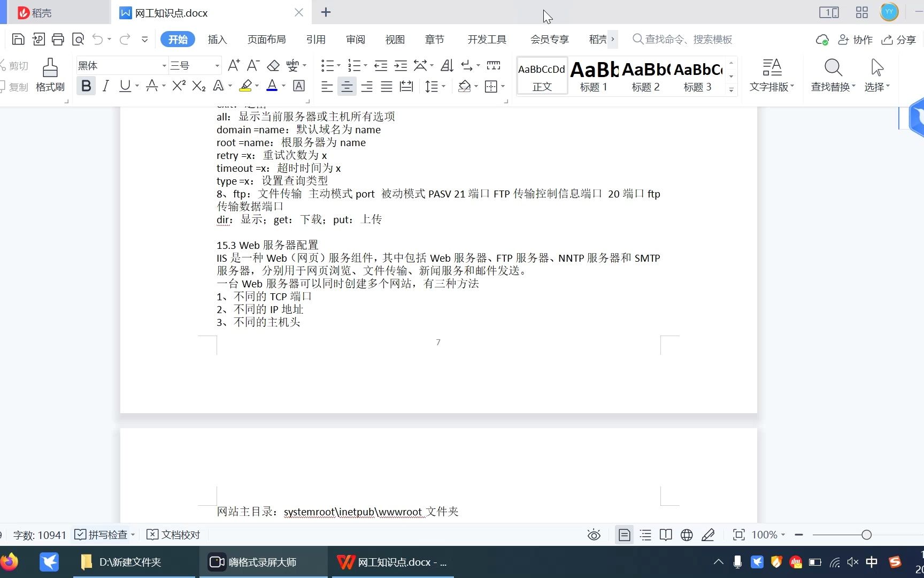The height and width of the screenshot is (578, 924).
Task: Select the format painter tool
Action: tap(50, 75)
